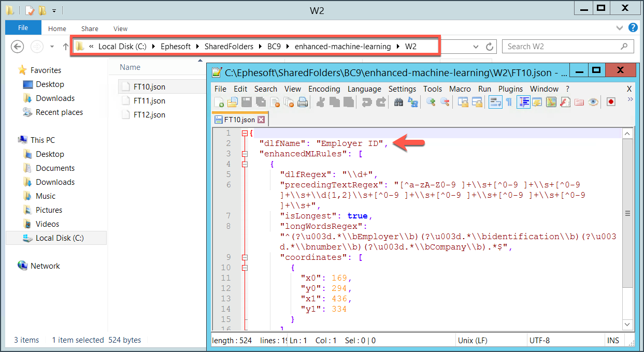Click the Up one level arrow in Explorer

[66, 47]
